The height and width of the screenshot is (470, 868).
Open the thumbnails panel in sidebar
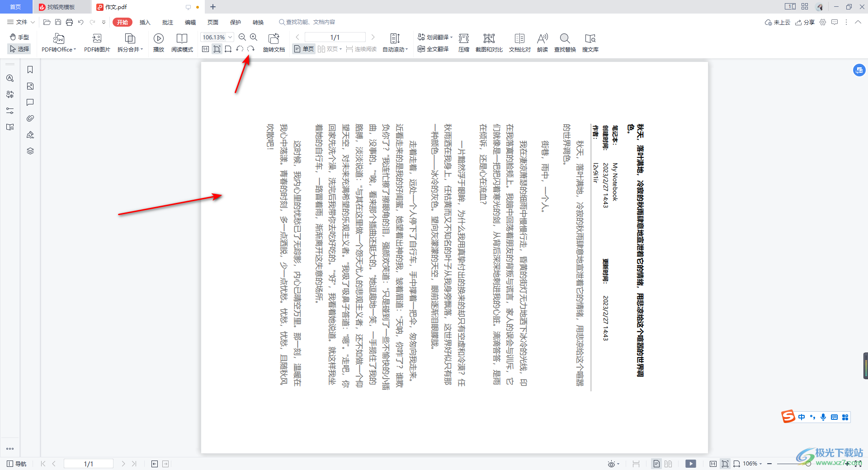pos(30,86)
